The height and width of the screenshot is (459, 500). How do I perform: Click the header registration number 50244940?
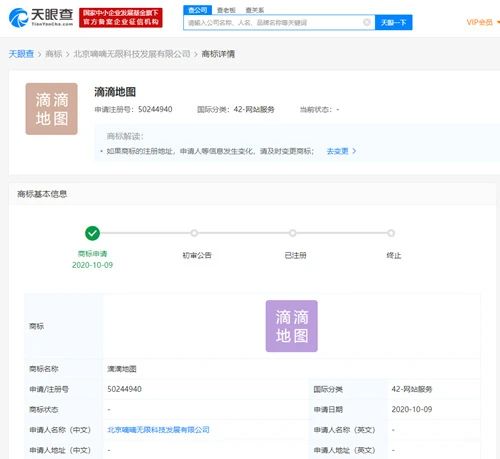point(155,109)
